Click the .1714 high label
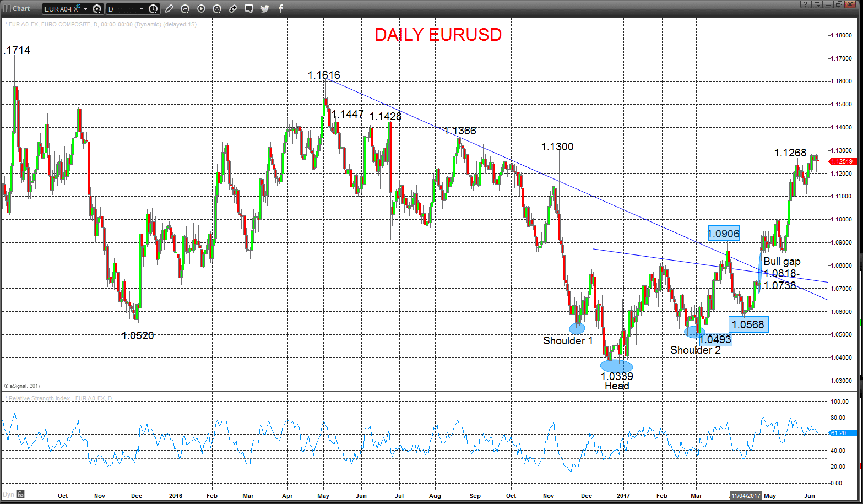 click(17, 50)
